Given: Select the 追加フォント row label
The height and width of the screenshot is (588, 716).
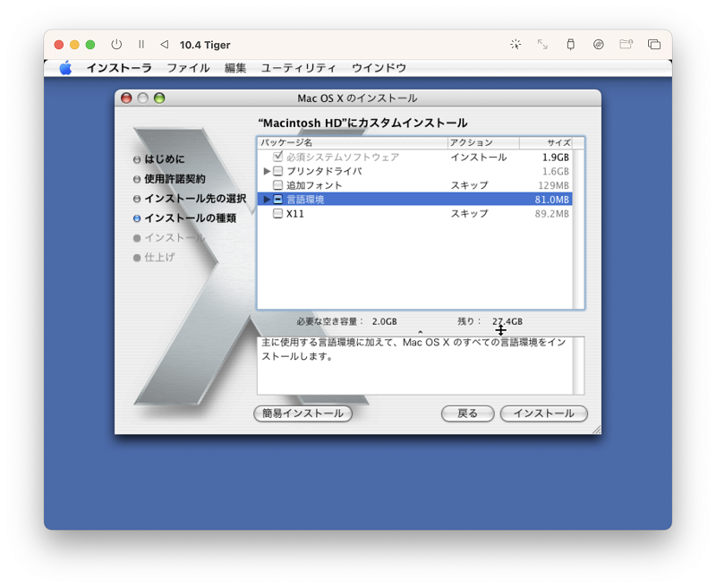Looking at the screenshot, I should (x=314, y=185).
